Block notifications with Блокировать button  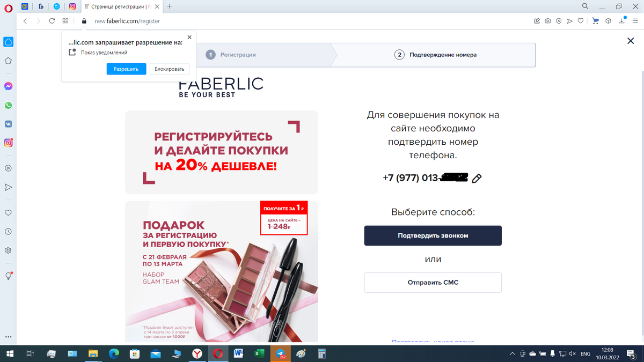[x=170, y=69]
